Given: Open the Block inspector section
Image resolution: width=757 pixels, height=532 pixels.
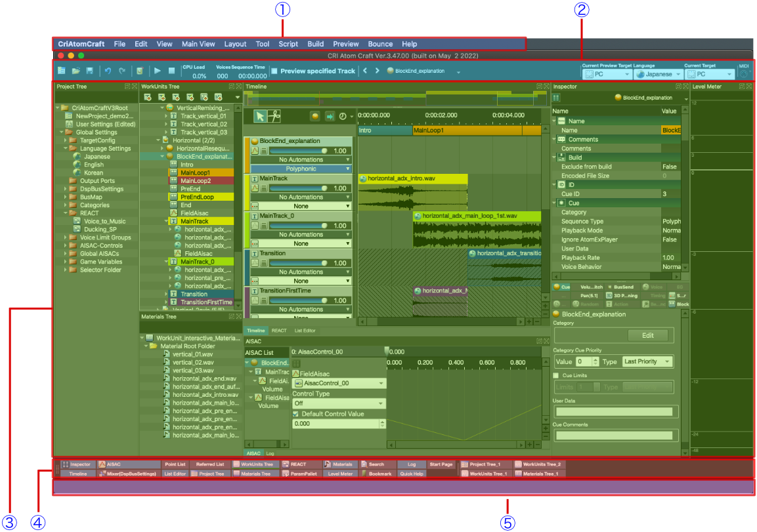Looking at the screenshot, I should tap(680, 304).
